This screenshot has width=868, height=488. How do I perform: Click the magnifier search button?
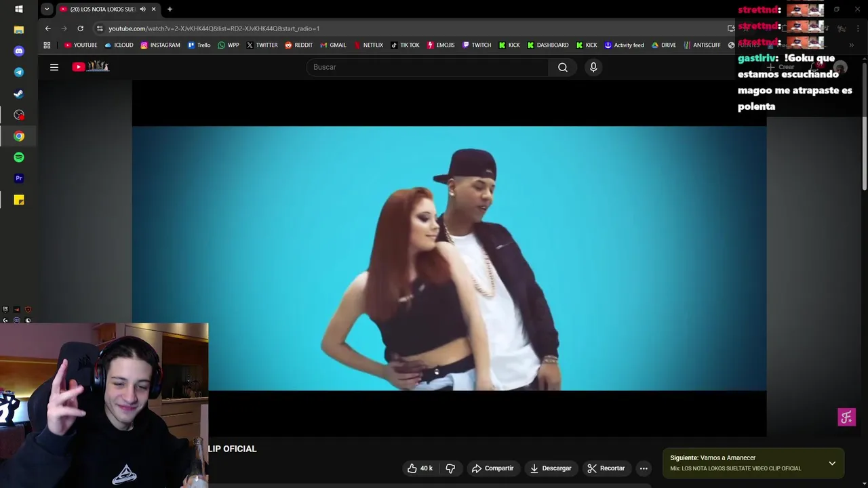click(563, 67)
